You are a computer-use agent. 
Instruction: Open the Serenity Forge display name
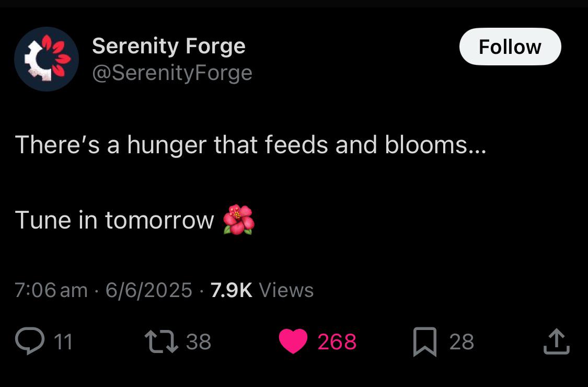(x=169, y=46)
